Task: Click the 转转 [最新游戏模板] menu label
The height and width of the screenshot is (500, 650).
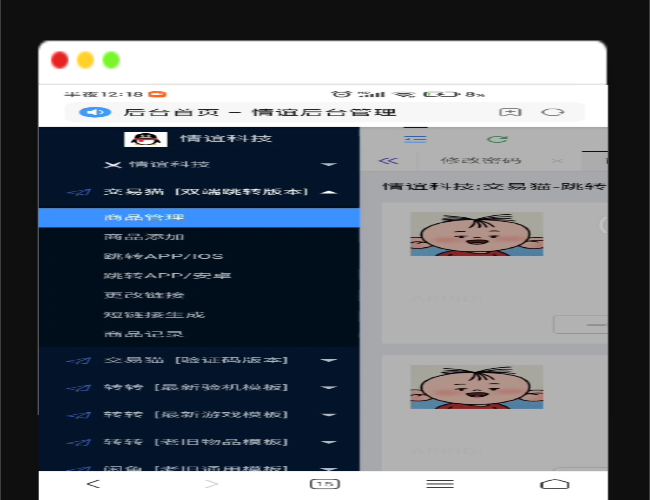Action: tap(196, 415)
